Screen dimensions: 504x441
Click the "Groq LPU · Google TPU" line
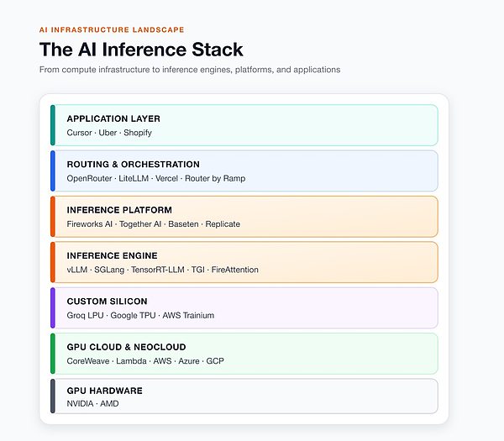[140, 315]
